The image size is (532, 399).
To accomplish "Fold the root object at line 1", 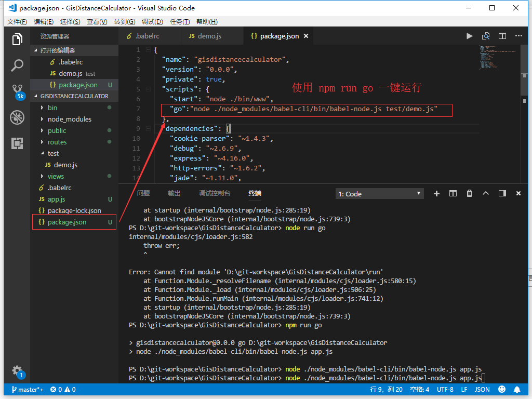I will point(148,49).
